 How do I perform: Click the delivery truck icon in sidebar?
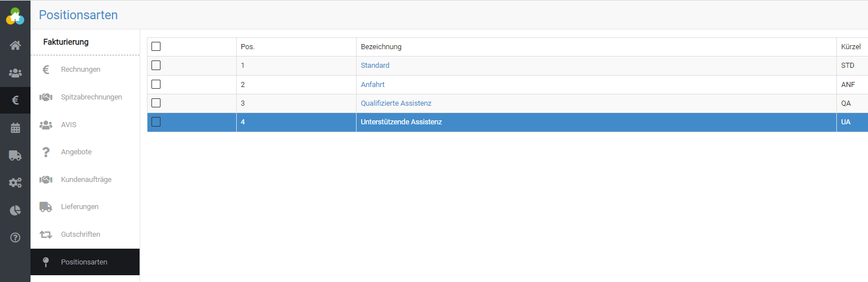[x=15, y=155]
